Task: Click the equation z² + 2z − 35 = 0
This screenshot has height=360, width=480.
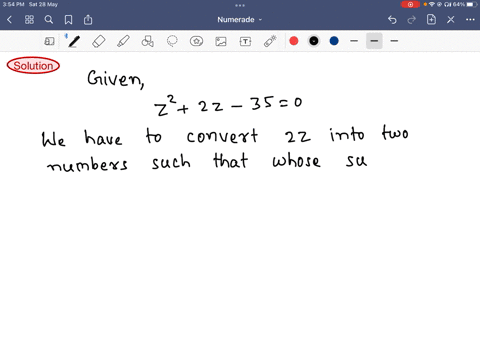Action: pyautogui.click(x=228, y=105)
